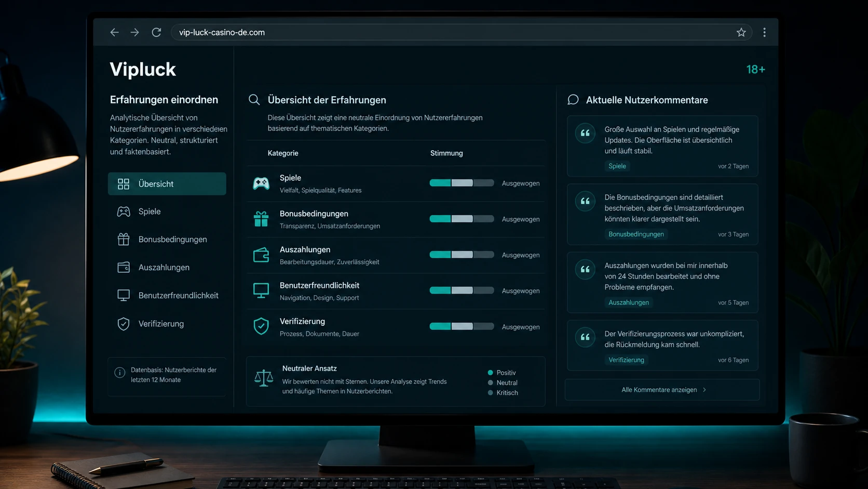Image resolution: width=868 pixels, height=489 pixels.
Task: Bookmark the page with the star icon
Action: [741, 32]
